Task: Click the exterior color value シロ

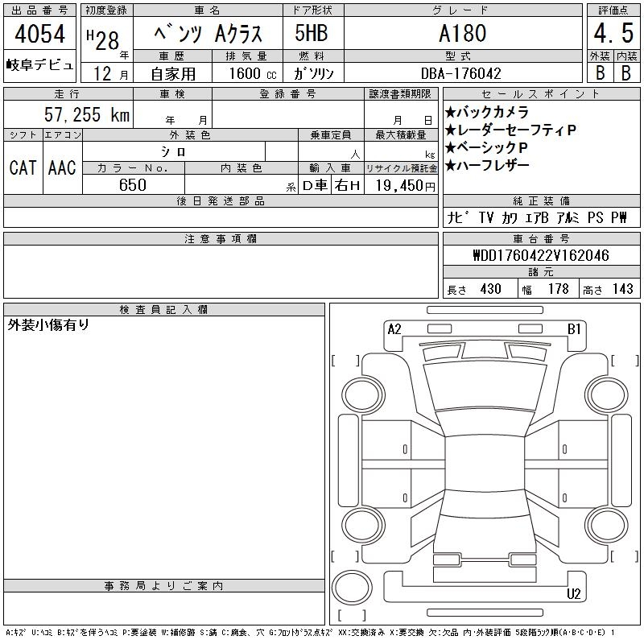Action: click(x=174, y=151)
